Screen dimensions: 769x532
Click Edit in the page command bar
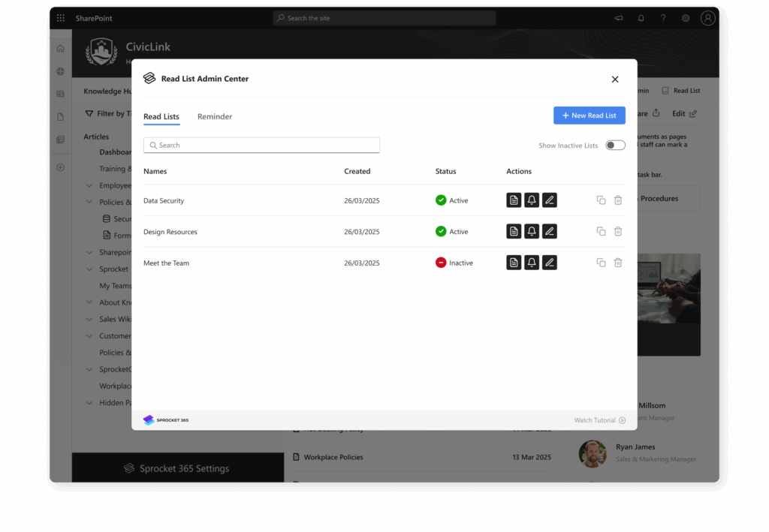[x=684, y=113]
